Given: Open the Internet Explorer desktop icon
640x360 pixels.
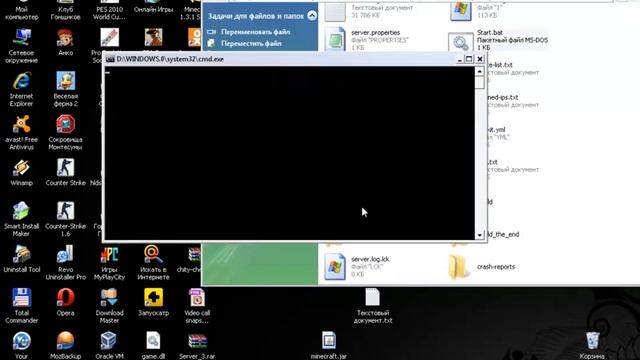Looking at the screenshot, I should [x=21, y=81].
